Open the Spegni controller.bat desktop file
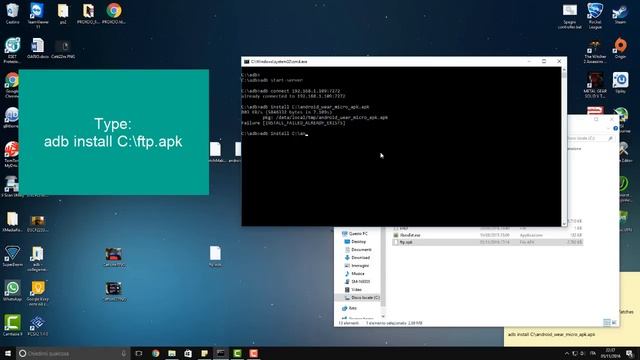This screenshot has width=640, height=360. click(x=570, y=16)
